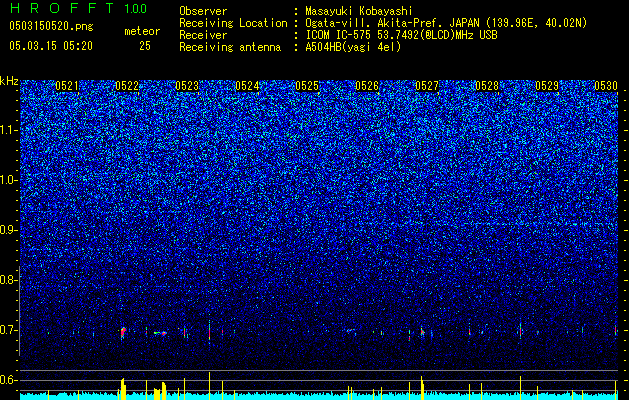629x400 pixels.
Task: Click the 0521 time marker
Action: click(x=67, y=86)
